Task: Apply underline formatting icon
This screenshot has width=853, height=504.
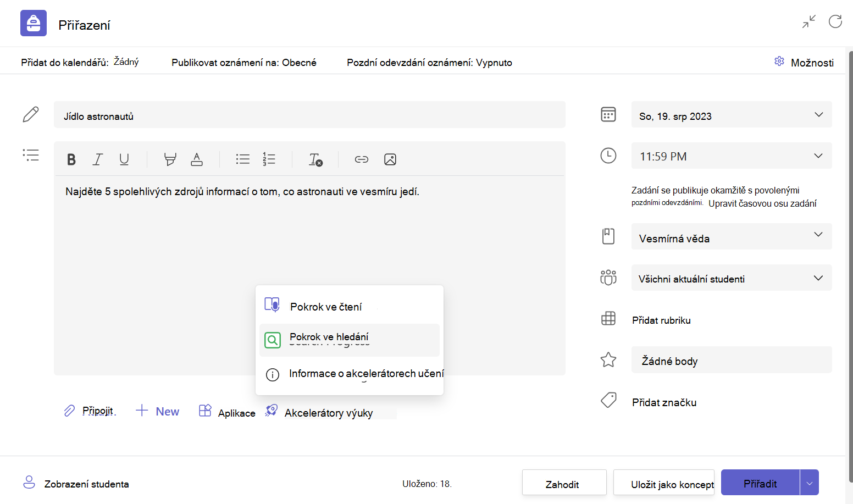Action: click(124, 159)
